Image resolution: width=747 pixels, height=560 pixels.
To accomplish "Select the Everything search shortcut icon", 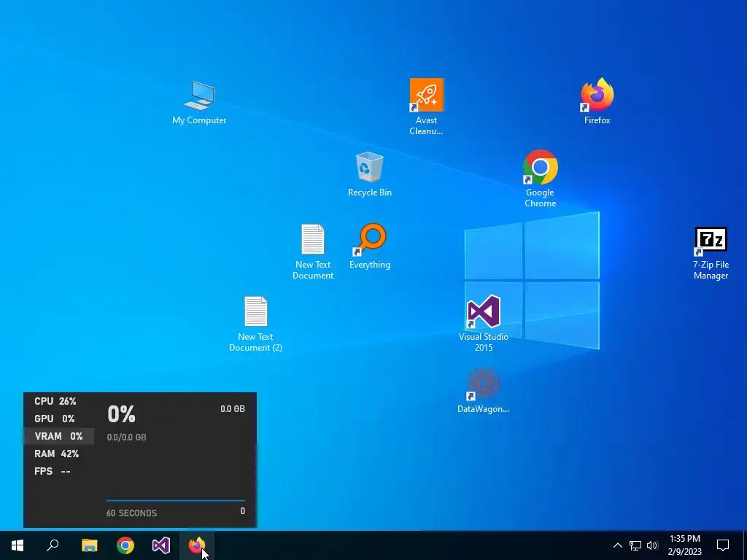I will [370, 246].
